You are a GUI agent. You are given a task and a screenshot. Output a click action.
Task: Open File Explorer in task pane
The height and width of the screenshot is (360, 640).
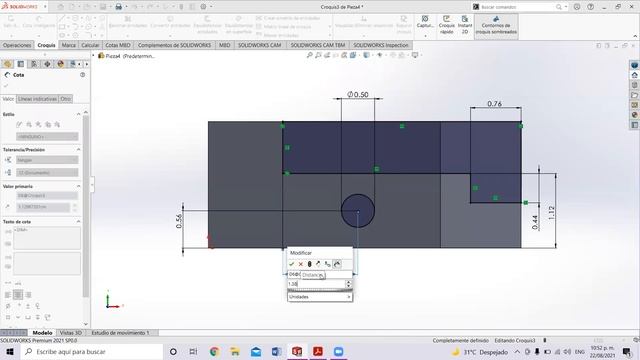[x=634, y=95]
